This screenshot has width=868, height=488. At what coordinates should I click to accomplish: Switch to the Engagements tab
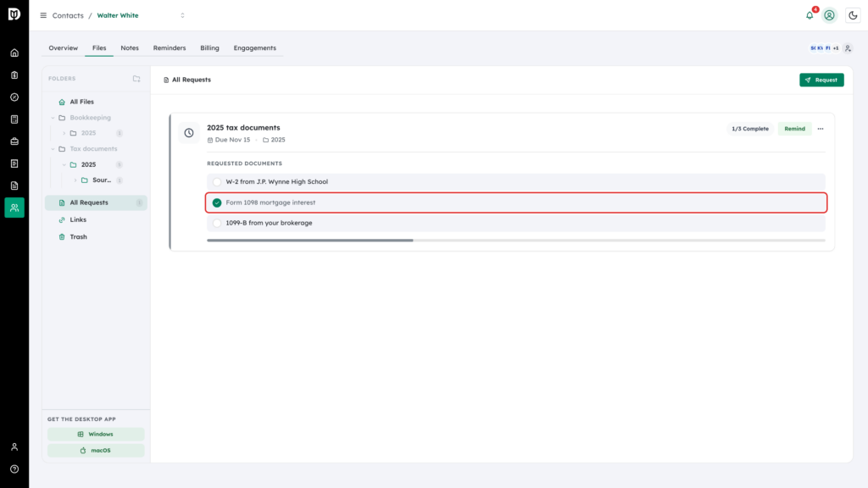point(254,48)
